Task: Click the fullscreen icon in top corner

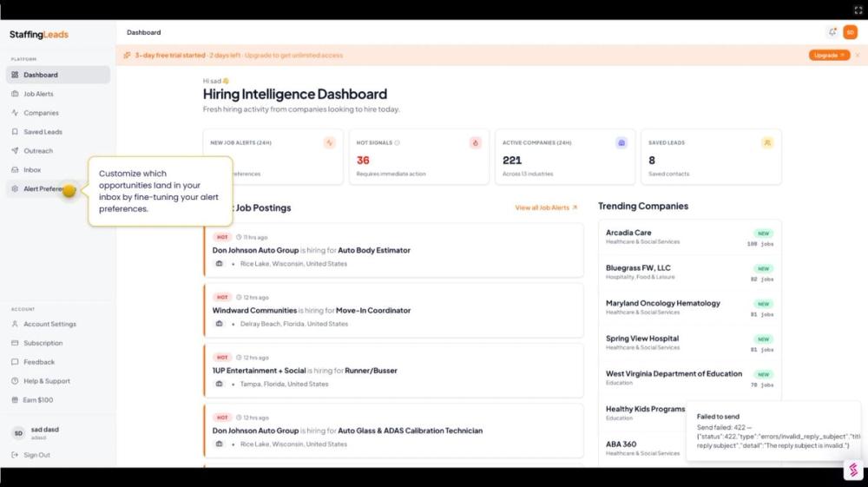Action: tap(858, 10)
